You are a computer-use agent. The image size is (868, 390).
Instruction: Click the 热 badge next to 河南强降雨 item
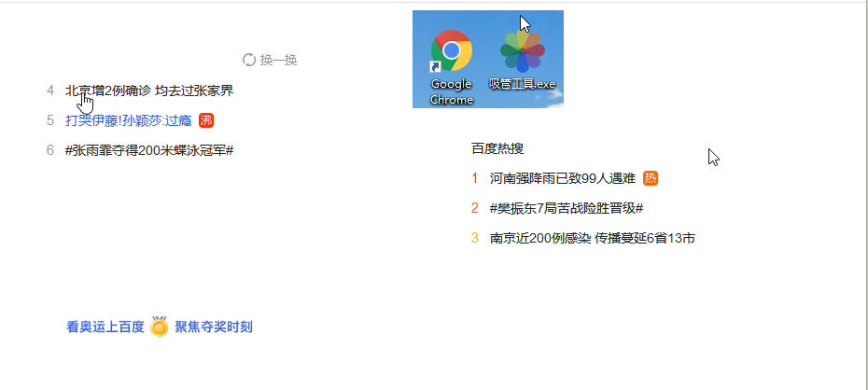pos(651,178)
